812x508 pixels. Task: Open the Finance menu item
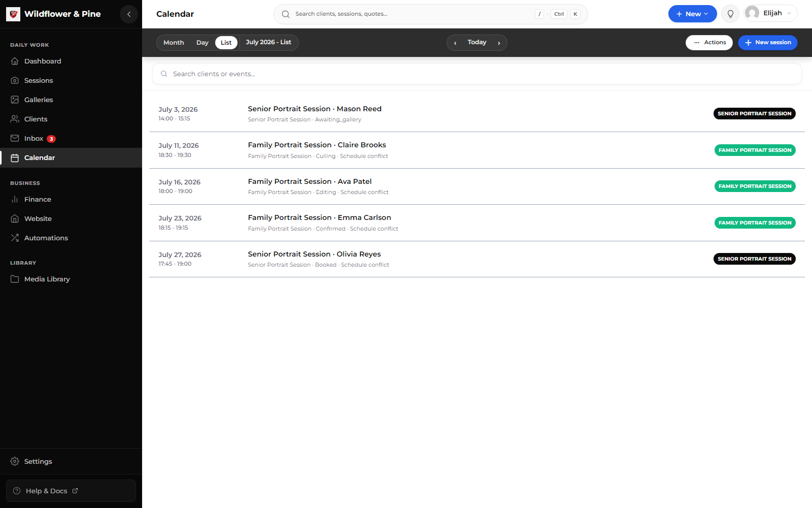point(71,199)
